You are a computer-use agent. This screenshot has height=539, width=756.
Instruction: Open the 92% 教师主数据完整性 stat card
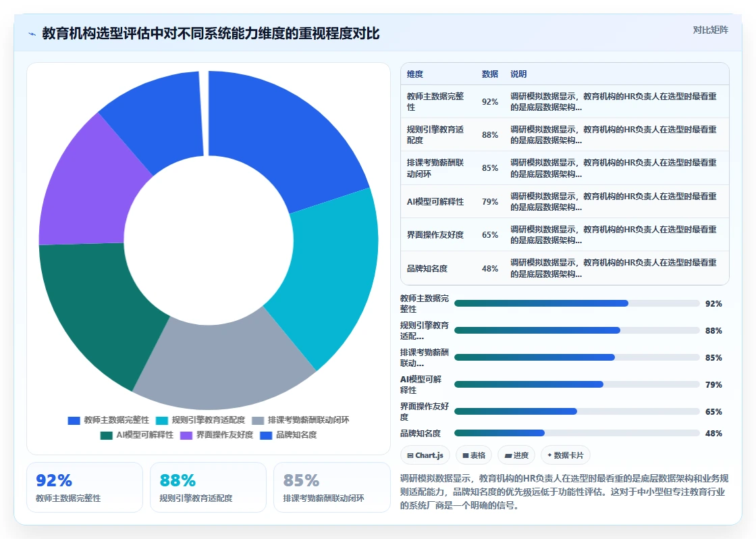tap(84, 488)
